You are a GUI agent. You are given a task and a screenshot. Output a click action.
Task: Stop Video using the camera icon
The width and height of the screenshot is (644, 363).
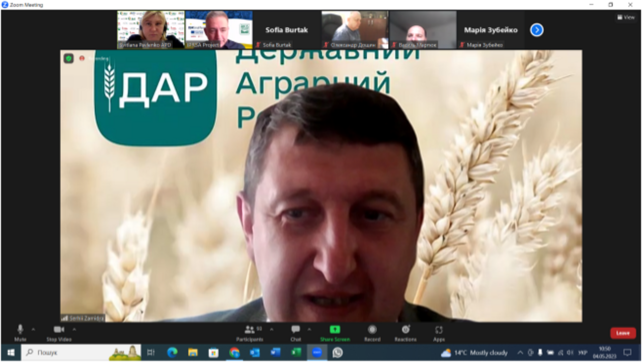pyautogui.click(x=58, y=330)
